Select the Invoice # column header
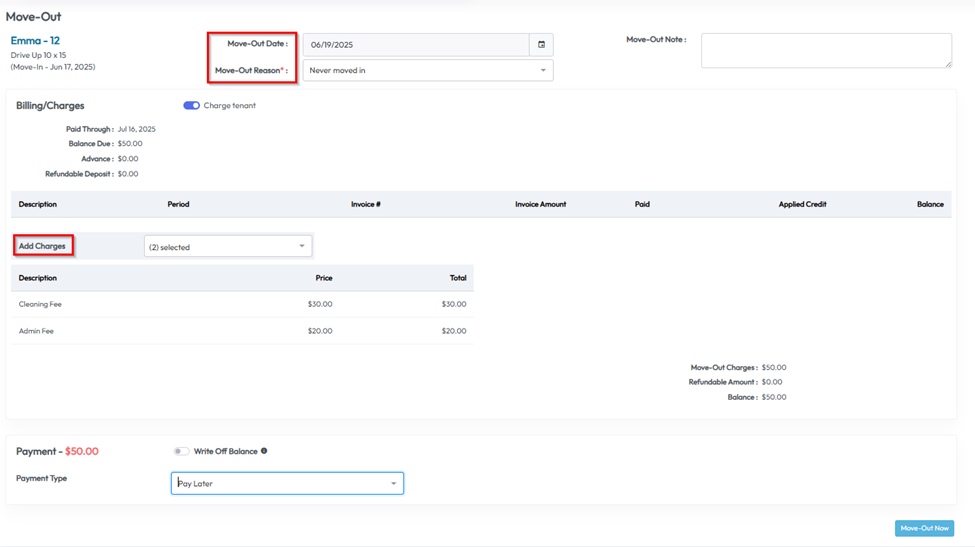 pos(365,204)
